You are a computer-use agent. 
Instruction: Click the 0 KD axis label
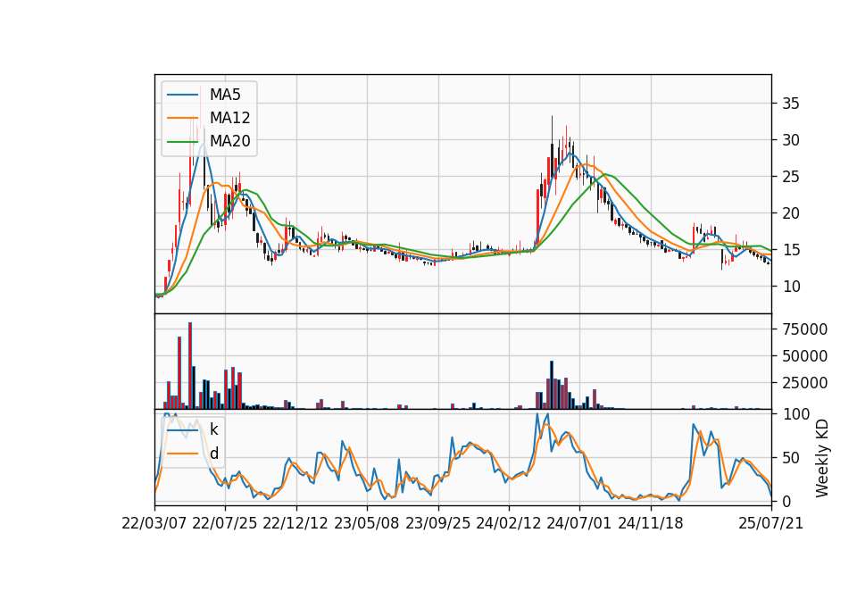point(786,501)
